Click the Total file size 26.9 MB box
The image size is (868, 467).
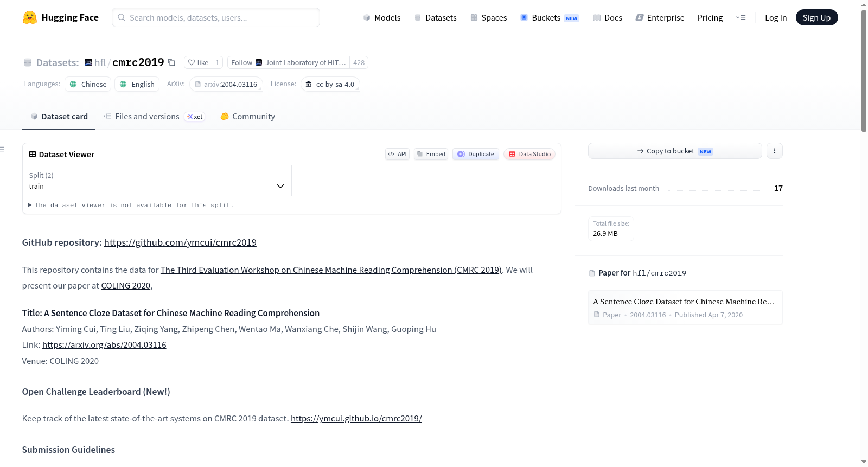(x=611, y=229)
